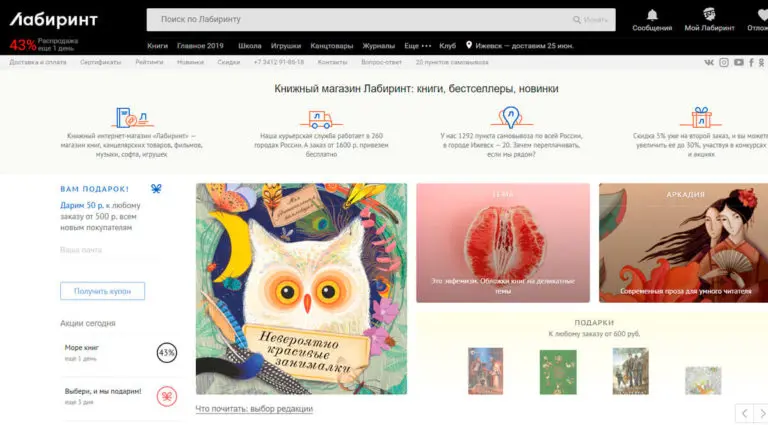Open the 20 пунктов самовывоза link
This screenshot has height=425, width=768.
pos(452,62)
